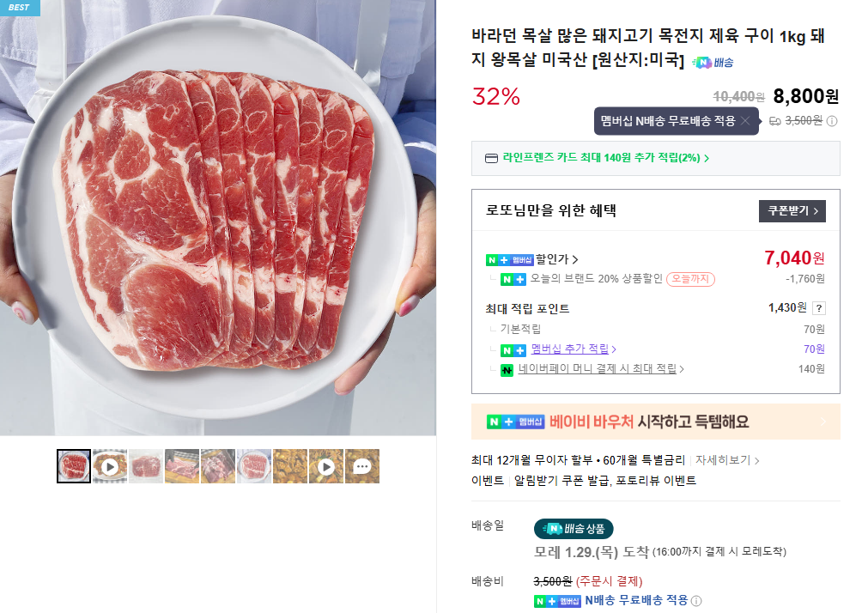Click the 쿠폰받기 button
This screenshot has height=613, width=868.
791,210
